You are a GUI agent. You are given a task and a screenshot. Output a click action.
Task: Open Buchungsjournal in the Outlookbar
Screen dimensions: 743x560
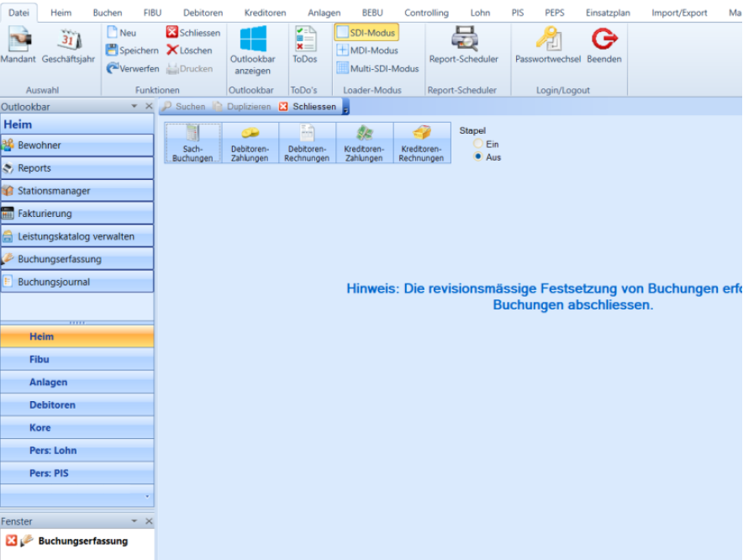coord(77,282)
